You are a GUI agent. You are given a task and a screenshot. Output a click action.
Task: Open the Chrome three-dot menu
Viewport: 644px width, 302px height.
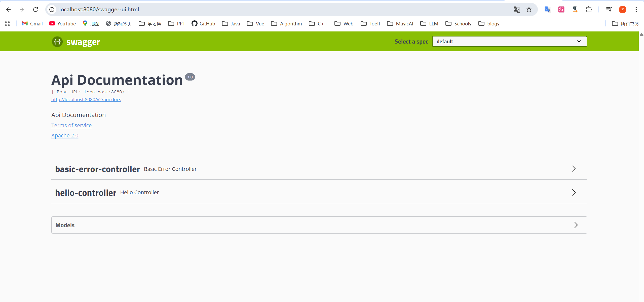pyautogui.click(x=636, y=10)
